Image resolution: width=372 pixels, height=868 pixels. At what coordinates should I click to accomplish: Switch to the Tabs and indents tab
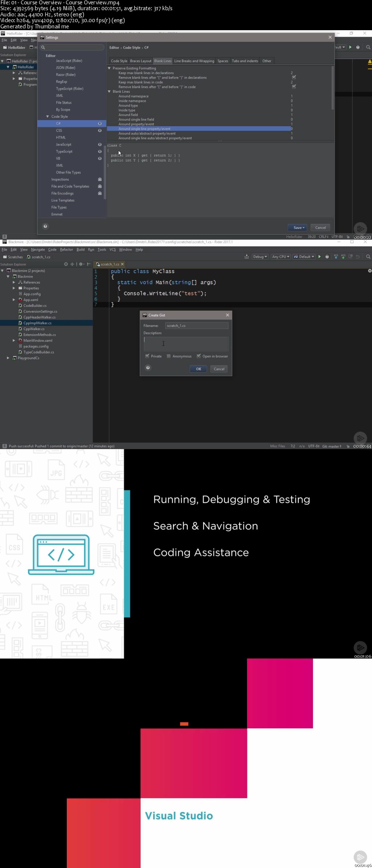tap(245, 61)
